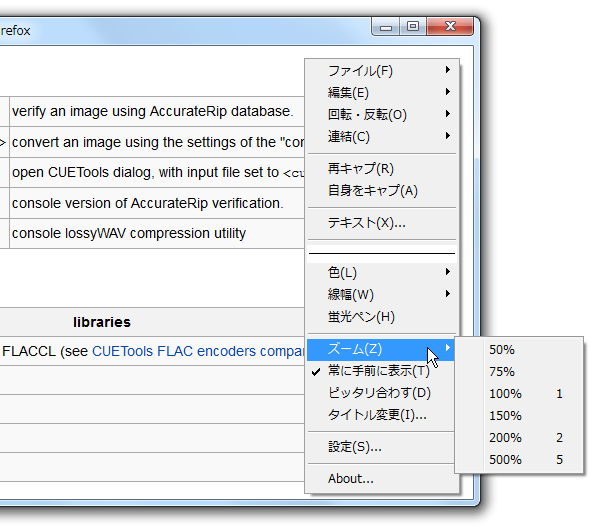Open the 編集(E) submenu
594x528 pixels.
pyautogui.click(x=382, y=92)
